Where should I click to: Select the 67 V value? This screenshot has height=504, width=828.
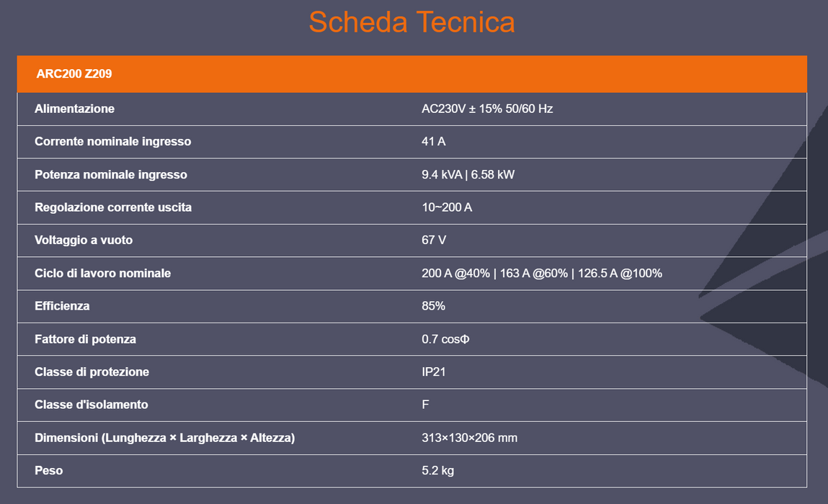click(434, 240)
